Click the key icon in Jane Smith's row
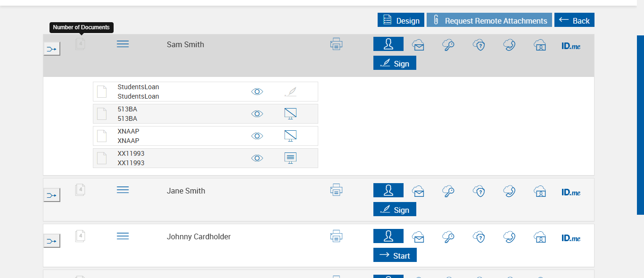Image resolution: width=644 pixels, height=278 pixels. [x=448, y=191]
